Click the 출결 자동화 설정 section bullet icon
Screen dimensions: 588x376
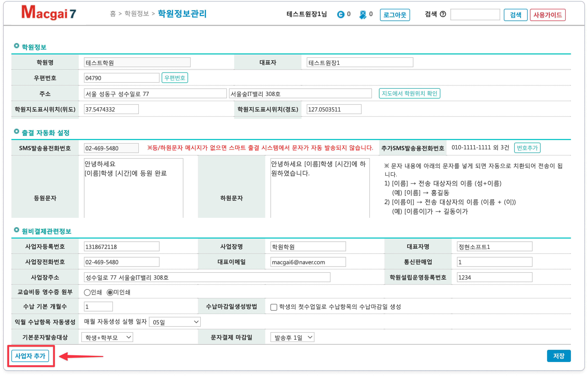(x=16, y=131)
